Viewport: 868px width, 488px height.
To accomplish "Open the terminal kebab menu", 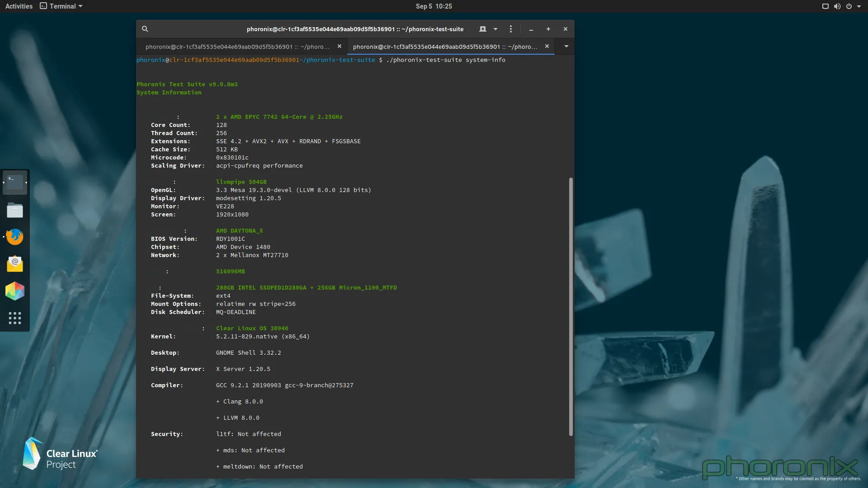I will [511, 29].
